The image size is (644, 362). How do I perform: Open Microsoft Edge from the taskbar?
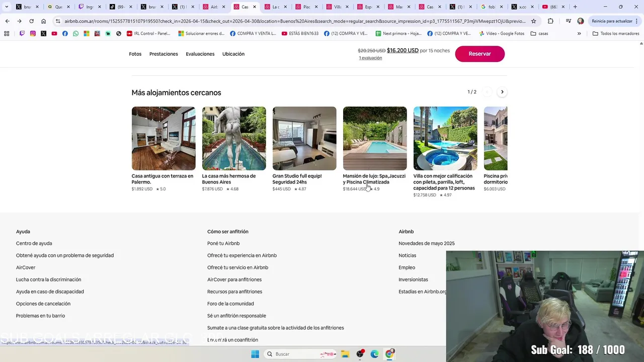click(x=374, y=354)
